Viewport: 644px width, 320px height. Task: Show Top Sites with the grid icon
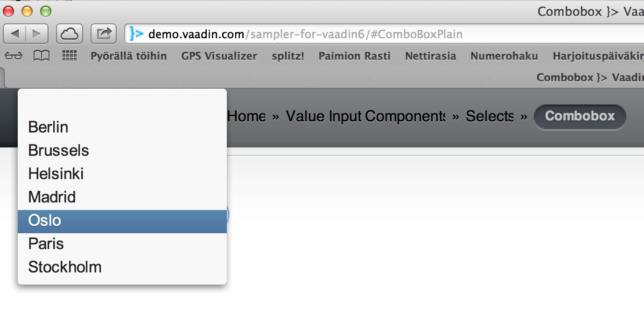click(x=69, y=56)
